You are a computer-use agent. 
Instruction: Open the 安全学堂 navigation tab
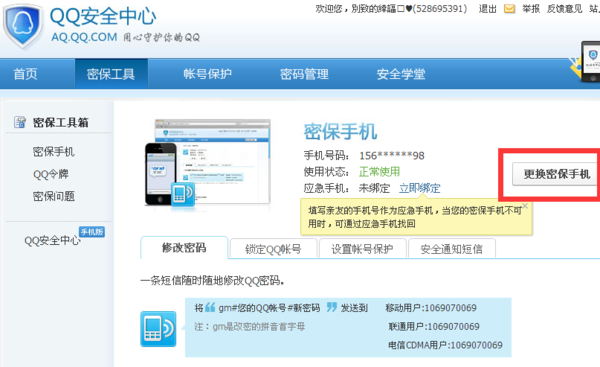coord(401,74)
